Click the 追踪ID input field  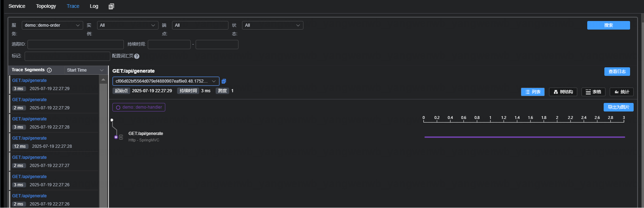(76, 45)
